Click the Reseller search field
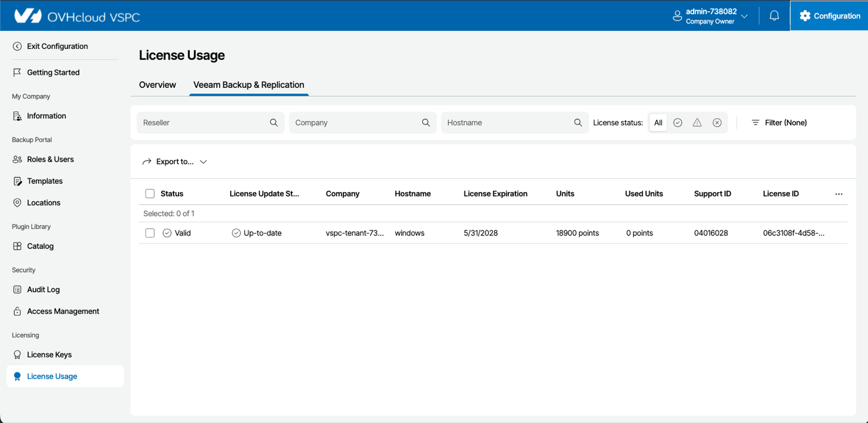 (211, 123)
